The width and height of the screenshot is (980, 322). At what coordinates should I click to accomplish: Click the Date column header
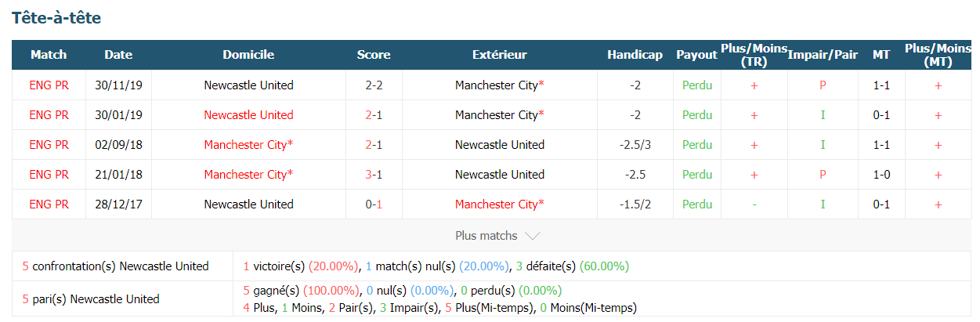[118, 55]
